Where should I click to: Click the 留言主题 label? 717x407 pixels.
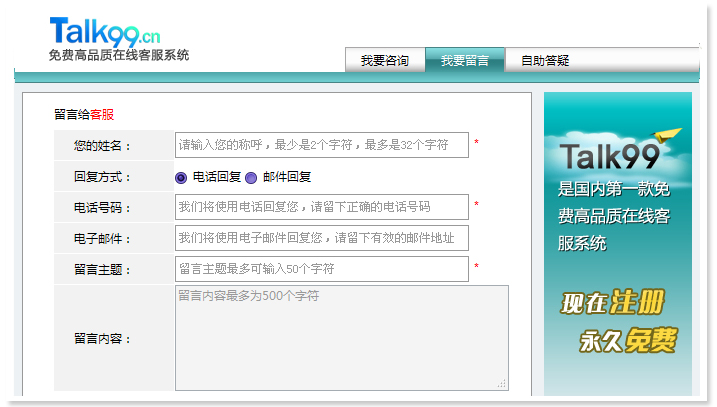102,270
